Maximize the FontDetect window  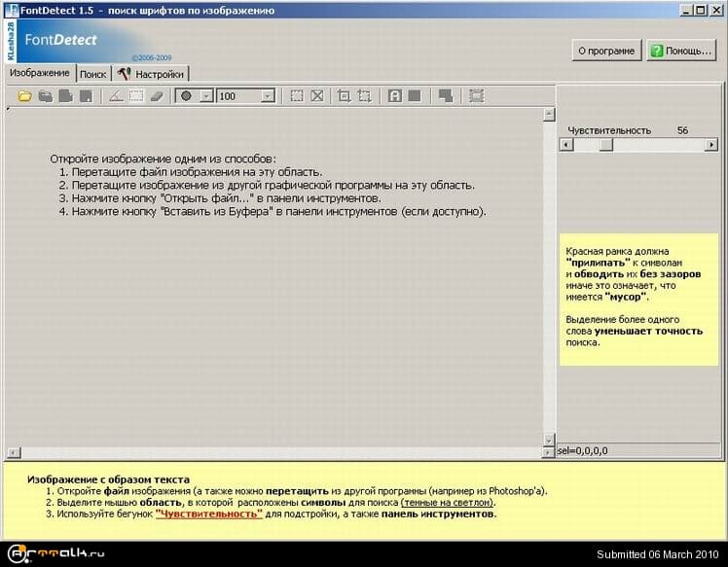[x=701, y=10]
